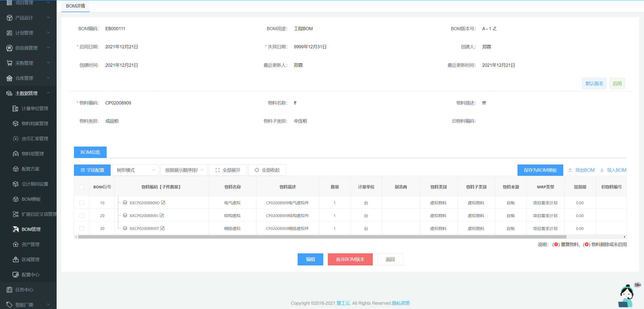Check the checkbox for BOM row 30
This screenshot has height=309, width=644.
click(x=82, y=229)
